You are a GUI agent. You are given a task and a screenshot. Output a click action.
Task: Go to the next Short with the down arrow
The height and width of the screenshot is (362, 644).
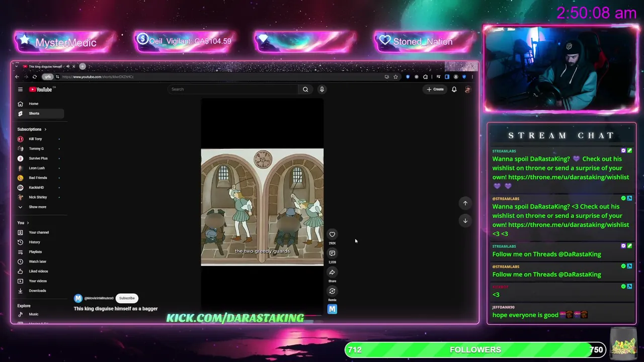click(x=465, y=221)
